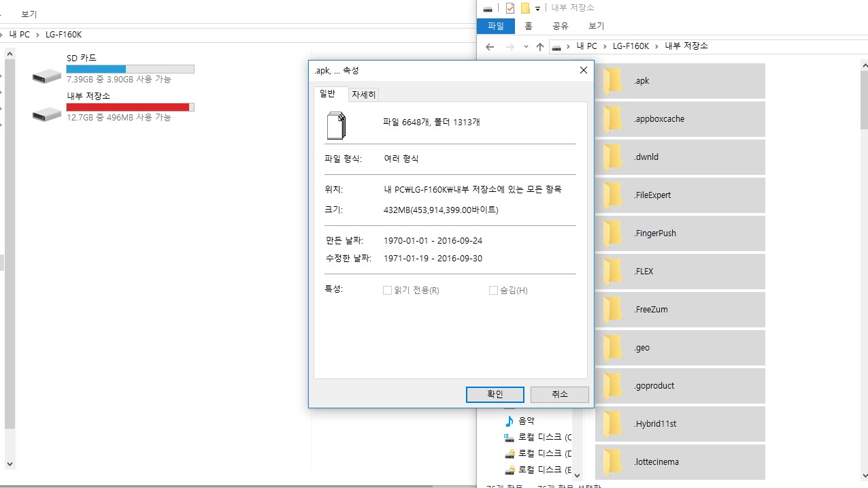The height and width of the screenshot is (488, 868).
Task: Expand the recent locations dropdown arrow
Action: [x=526, y=46]
